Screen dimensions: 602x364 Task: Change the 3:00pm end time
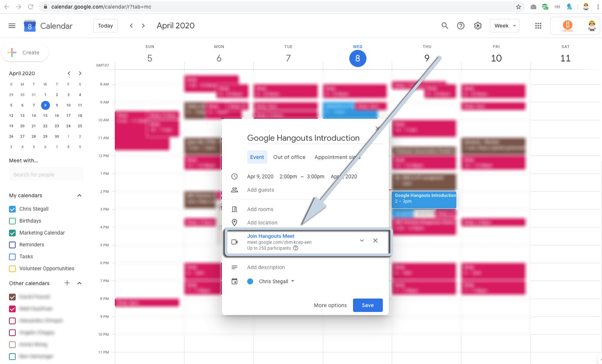(x=316, y=177)
